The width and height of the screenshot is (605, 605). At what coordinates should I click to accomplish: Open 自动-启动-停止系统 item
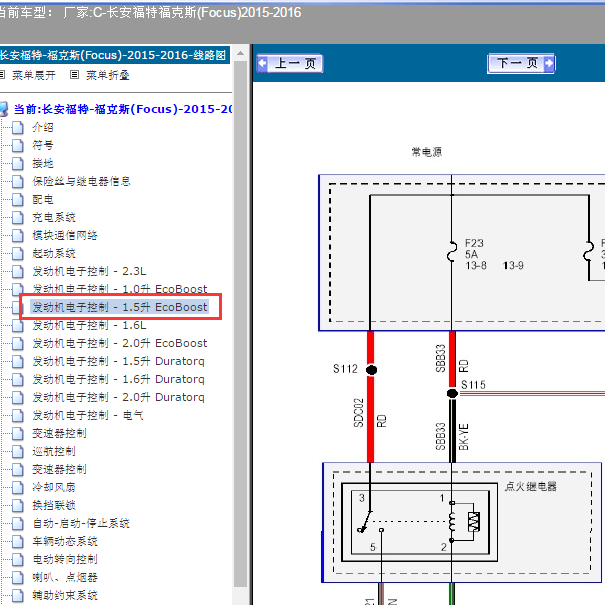[x=81, y=523]
